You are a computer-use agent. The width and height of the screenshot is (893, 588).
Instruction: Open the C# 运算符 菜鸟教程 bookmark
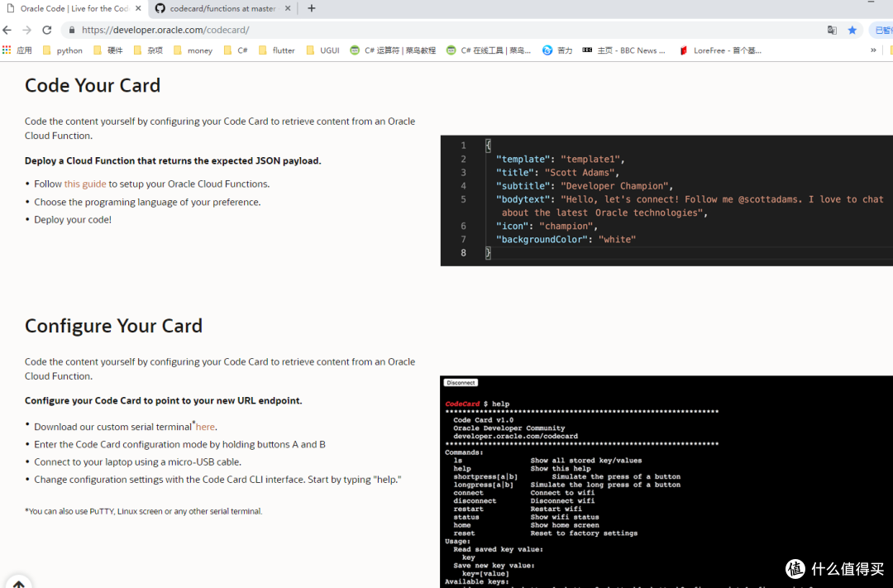point(393,50)
